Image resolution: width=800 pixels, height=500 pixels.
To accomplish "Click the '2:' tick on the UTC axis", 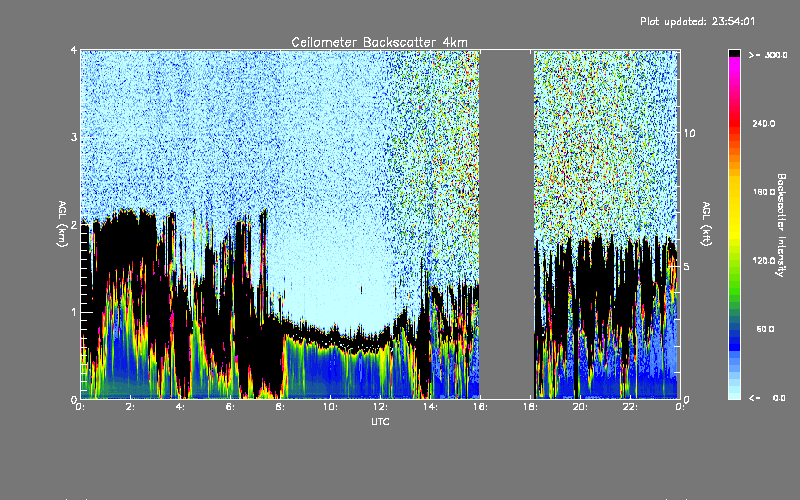I will pyautogui.click(x=130, y=407).
